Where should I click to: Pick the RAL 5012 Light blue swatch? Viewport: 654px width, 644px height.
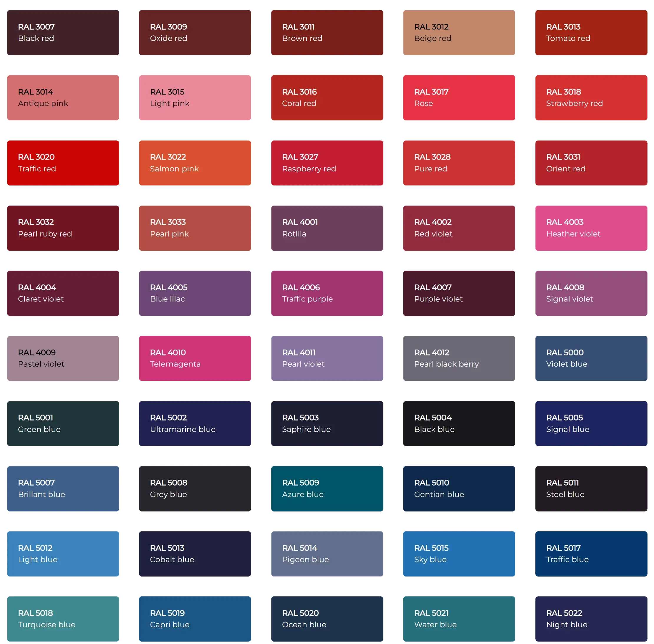click(63, 554)
